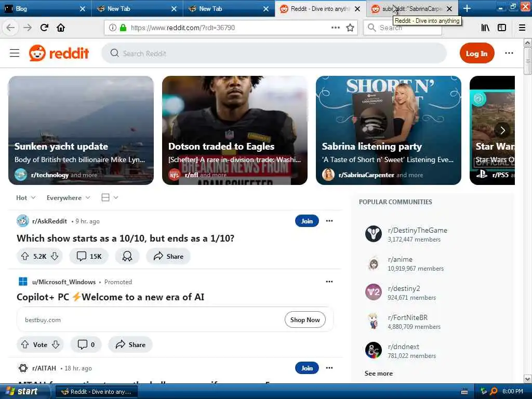Upvote the AskReddit post

pos(25,256)
